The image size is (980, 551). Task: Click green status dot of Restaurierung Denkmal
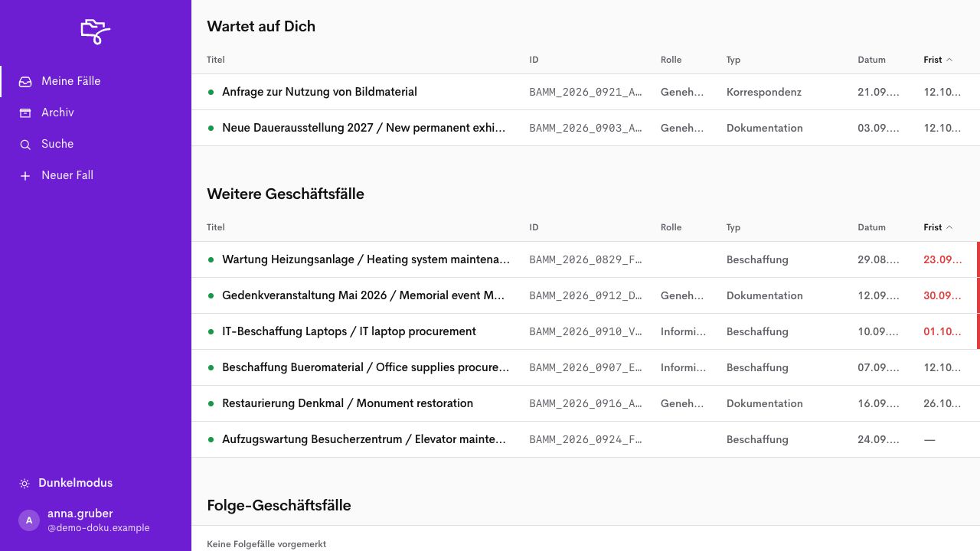[211, 403]
